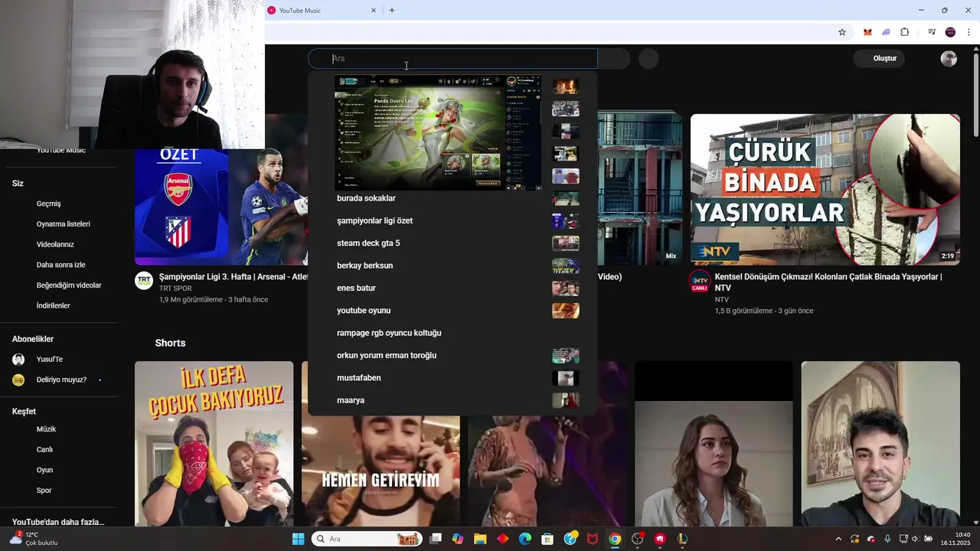The height and width of the screenshot is (551, 980).
Task: Open the NTV channel avatar under the video
Action: pos(699,280)
